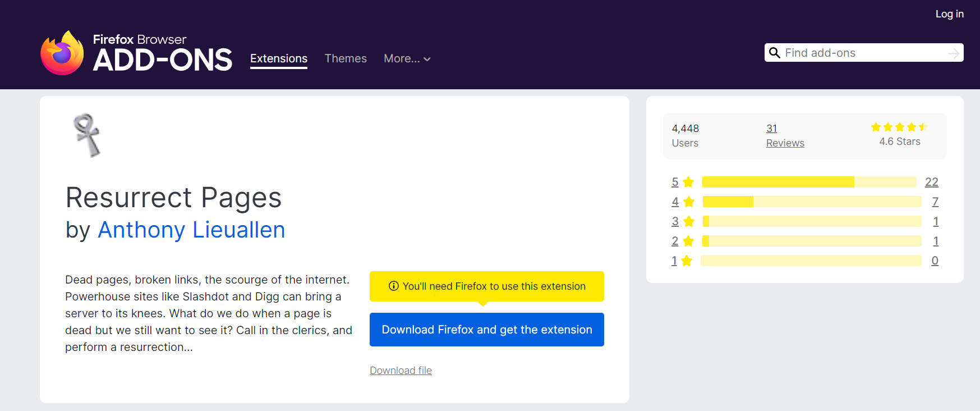Viewport: 980px width, 411px height.
Task: Open the 1 two-star review count
Action: pos(936,241)
